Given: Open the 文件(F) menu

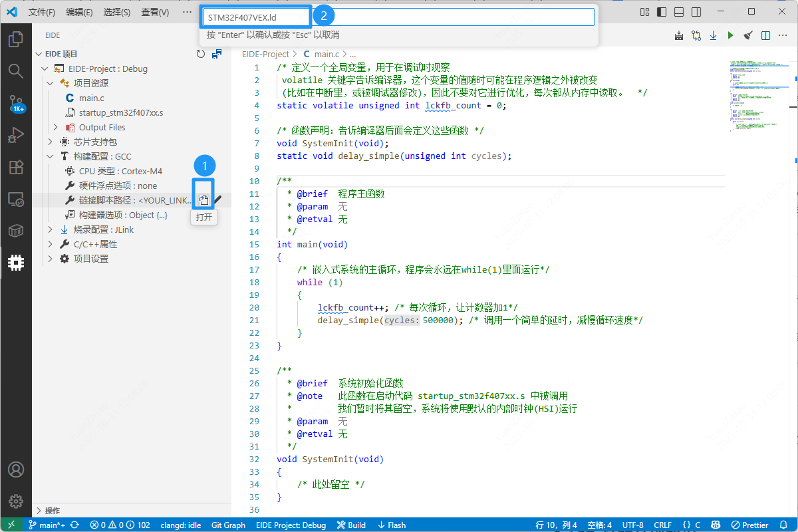Looking at the screenshot, I should 43,12.
